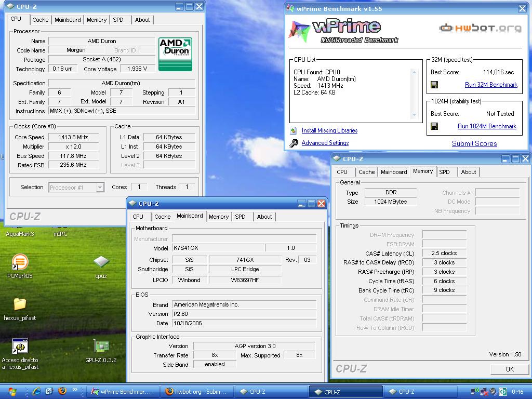Click the 114,016 sec best score
Viewport: 532px width, 399px height.
pyautogui.click(x=498, y=72)
